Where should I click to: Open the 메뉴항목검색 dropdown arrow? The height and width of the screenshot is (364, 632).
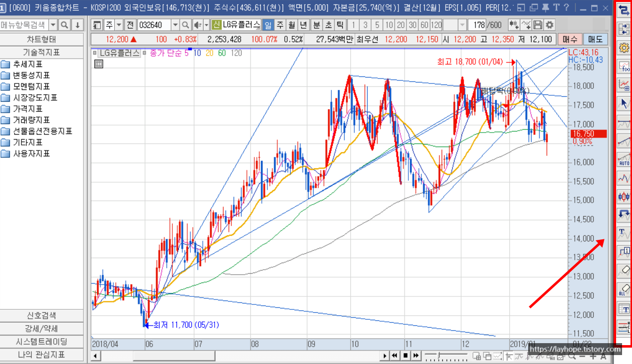click(53, 25)
